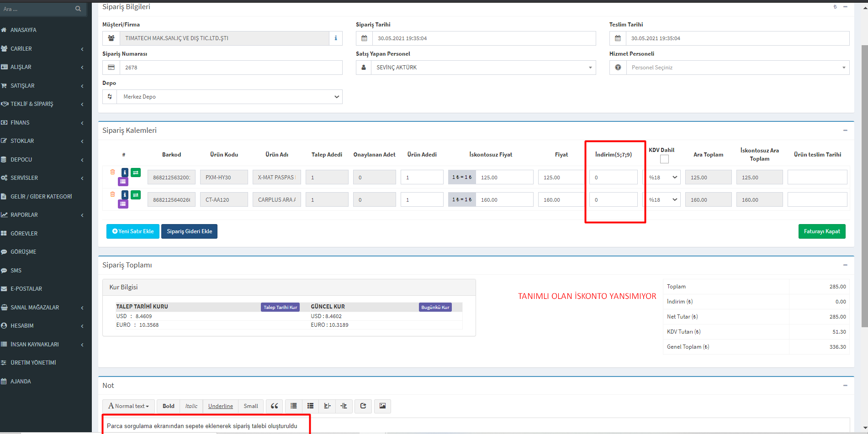Image resolution: width=868 pixels, height=434 pixels.
Task: Click the trash icon on the PXM-HY30 row
Action: 112,172
